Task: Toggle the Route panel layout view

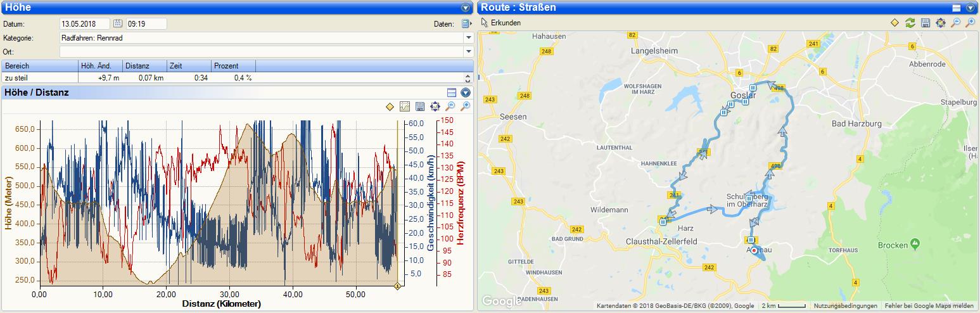Action: pos(957,8)
